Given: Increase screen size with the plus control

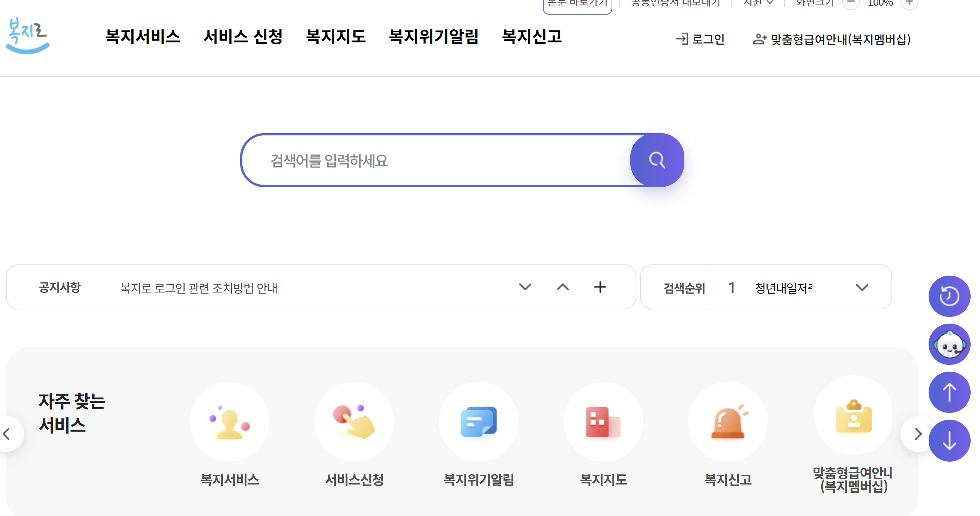Looking at the screenshot, I should click(x=910, y=3).
